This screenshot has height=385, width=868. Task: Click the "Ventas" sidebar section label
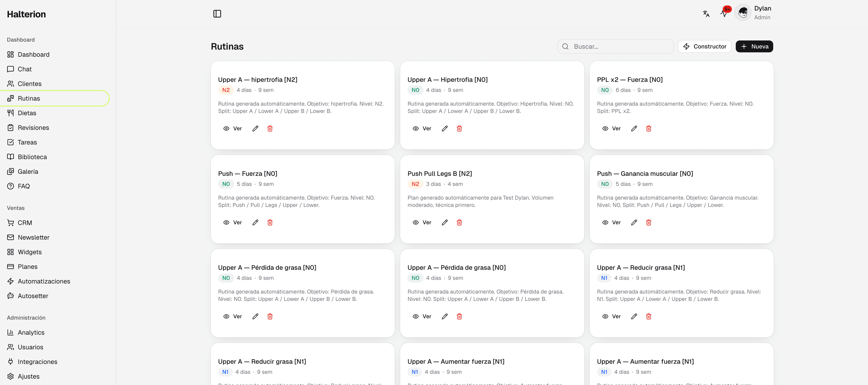pos(16,208)
